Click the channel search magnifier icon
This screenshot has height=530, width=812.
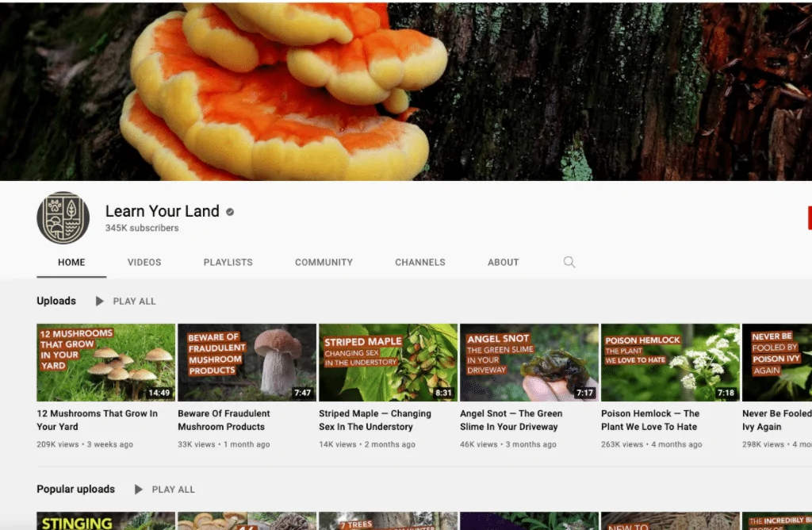[569, 262]
